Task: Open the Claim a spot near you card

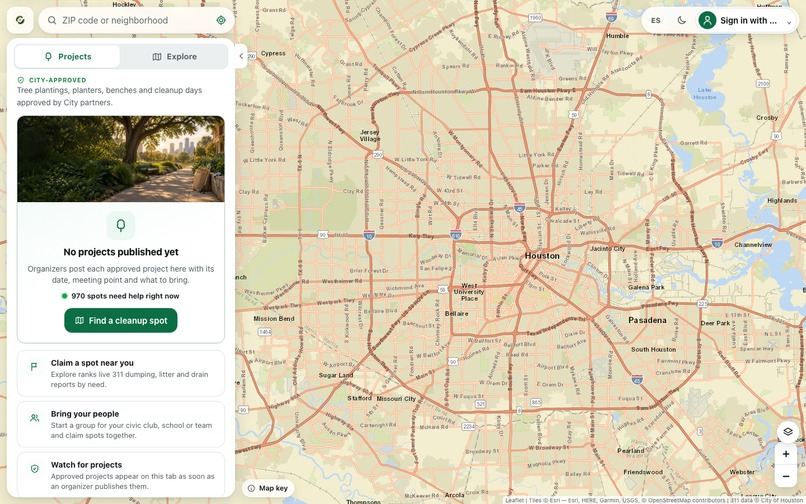Action: click(121, 373)
